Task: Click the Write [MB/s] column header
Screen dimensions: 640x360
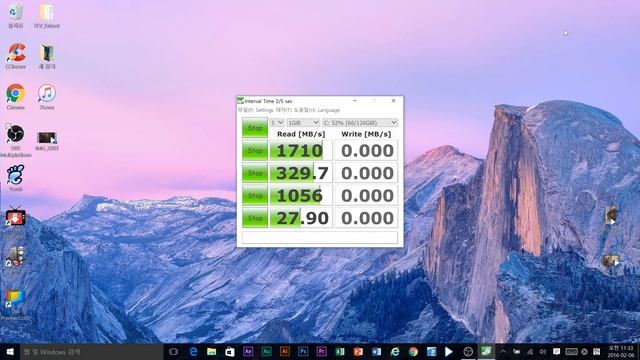Action: tap(366, 134)
